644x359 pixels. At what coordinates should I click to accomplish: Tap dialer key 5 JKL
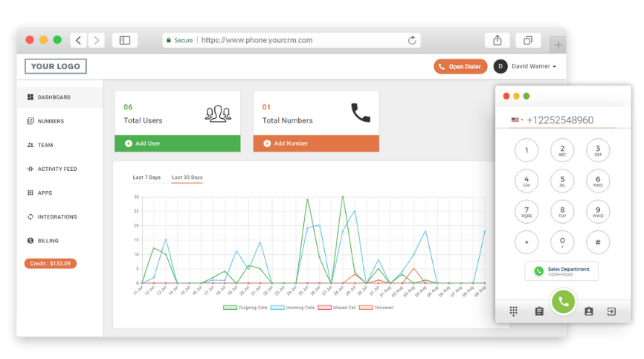pyautogui.click(x=562, y=181)
